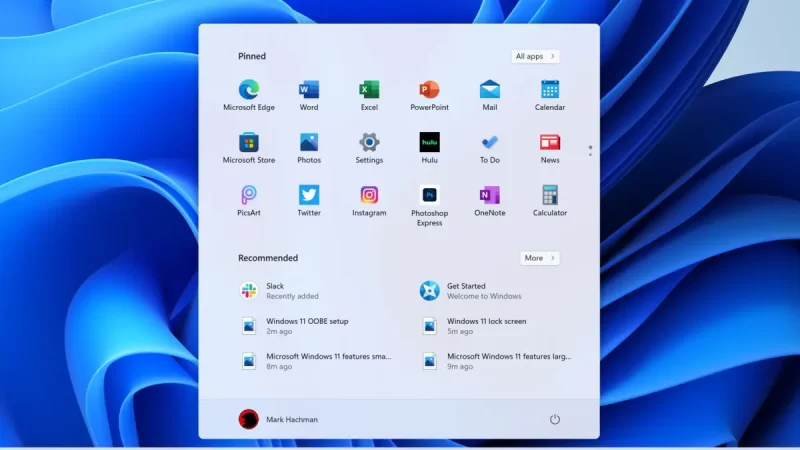Viewport: 800px width, 450px height.
Task: Open Microsoft Edge from pinned apps
Action: [x=248, y=90]
